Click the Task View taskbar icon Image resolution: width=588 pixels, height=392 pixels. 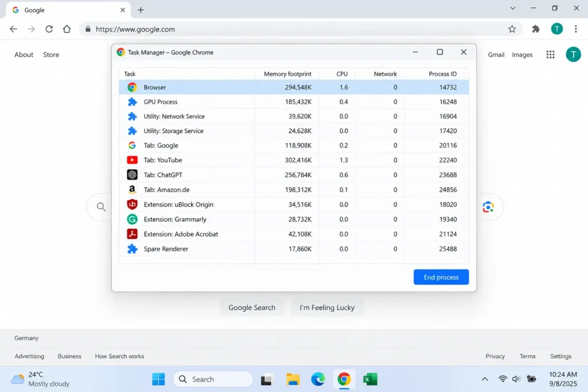pos(266,379)
